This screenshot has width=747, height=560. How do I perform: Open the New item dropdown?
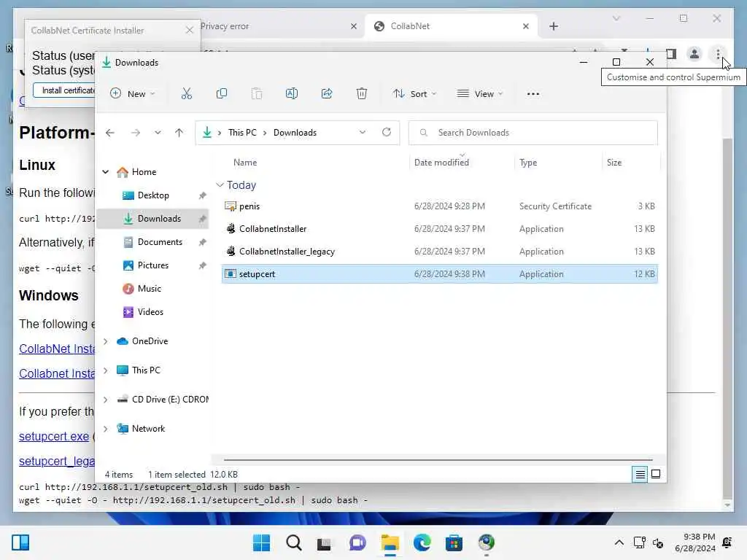pyautogui.click(x=132, y=94)
